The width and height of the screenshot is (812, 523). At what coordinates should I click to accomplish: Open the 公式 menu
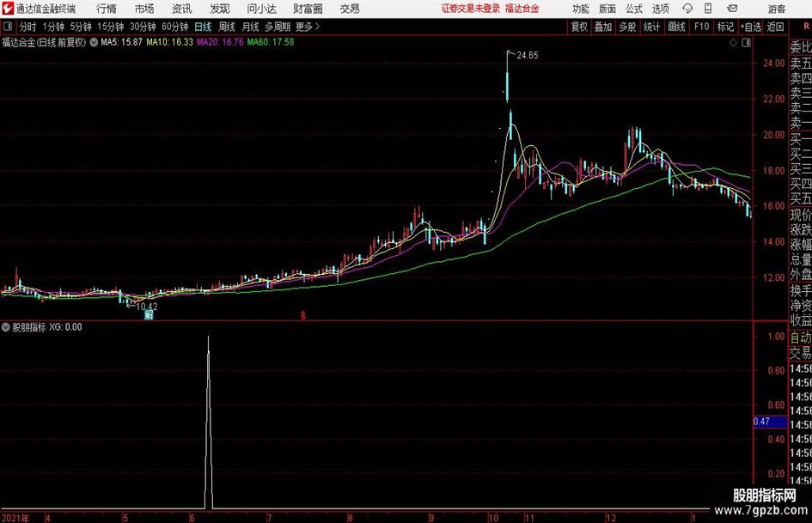click(634, 9)
